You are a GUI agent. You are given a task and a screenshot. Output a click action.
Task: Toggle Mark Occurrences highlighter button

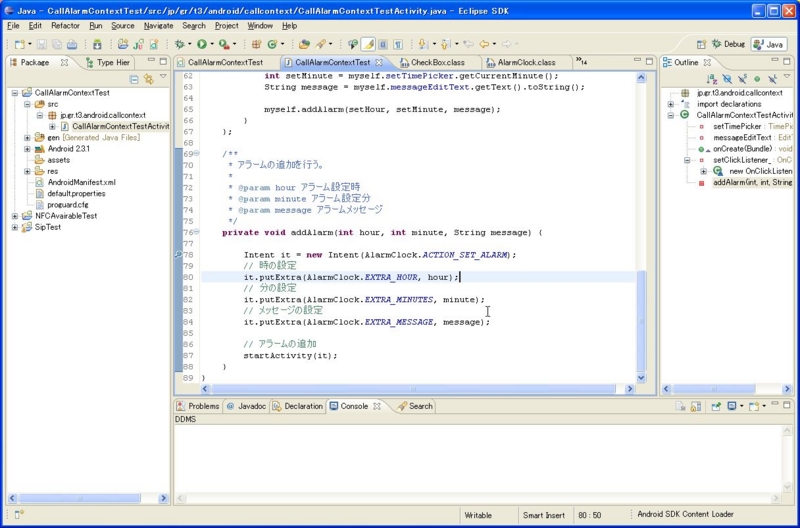(368, 44)
